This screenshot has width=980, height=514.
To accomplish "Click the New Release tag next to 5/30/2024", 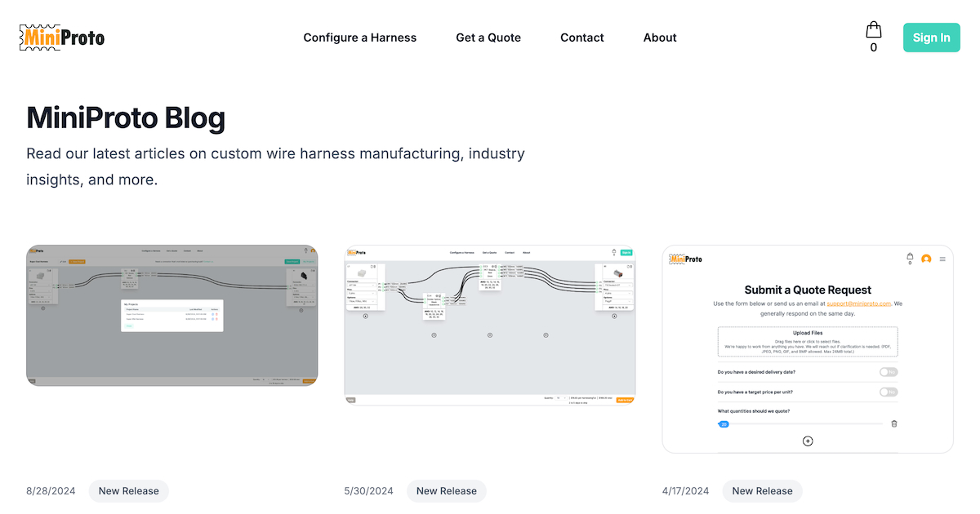I will click(x=446, y=491).
